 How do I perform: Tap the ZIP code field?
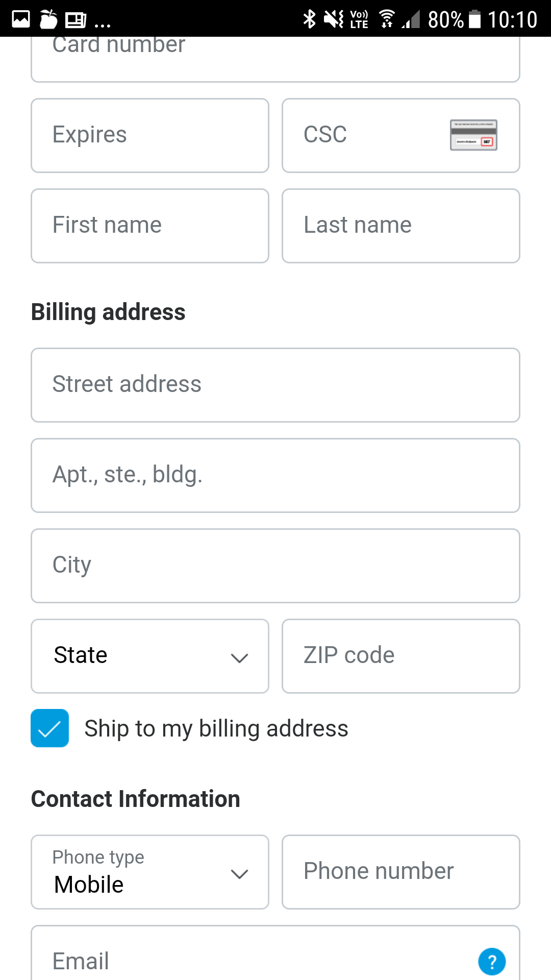coord(401,656)
